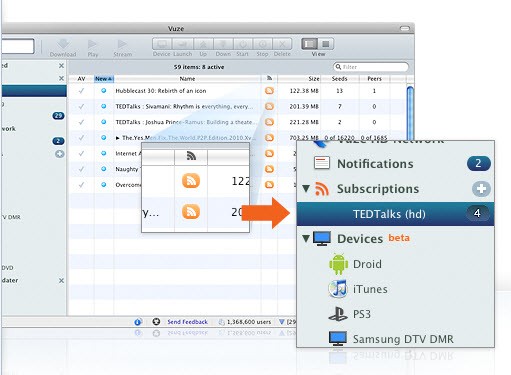Toggle the left view mode button
Screen dimensions: 511x375
(x=309, y=44)
